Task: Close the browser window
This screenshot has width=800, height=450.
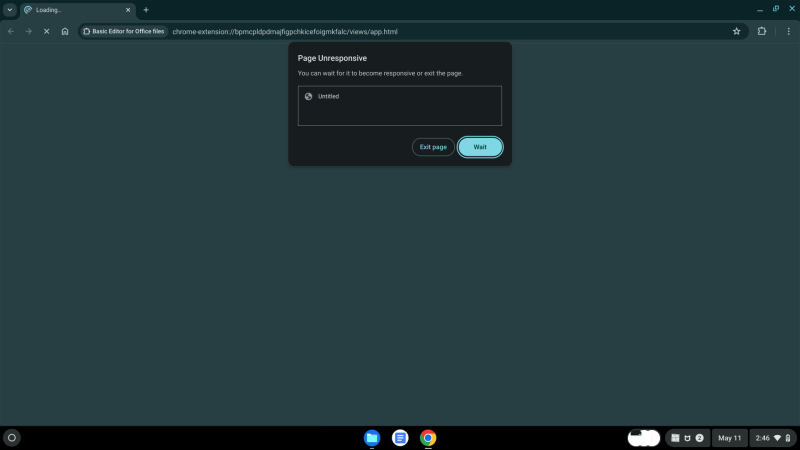Action: tap(792, 9)
